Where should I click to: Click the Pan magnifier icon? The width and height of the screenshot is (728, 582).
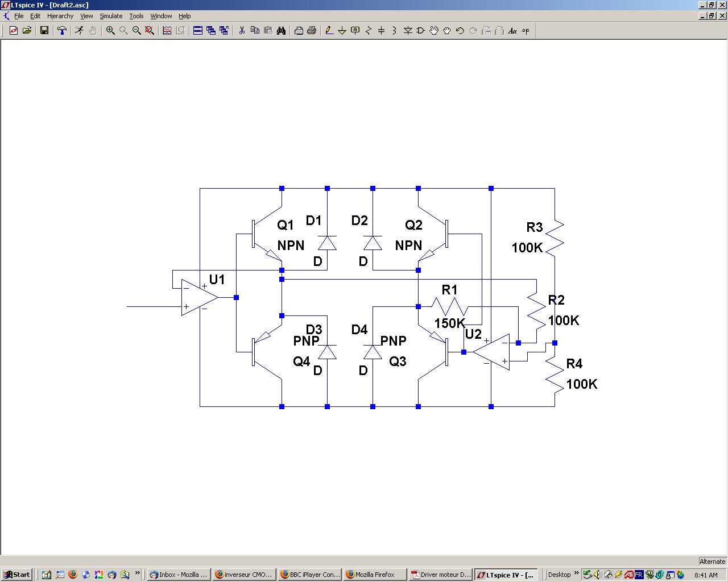pyautogui.click(x=123, y=31)
